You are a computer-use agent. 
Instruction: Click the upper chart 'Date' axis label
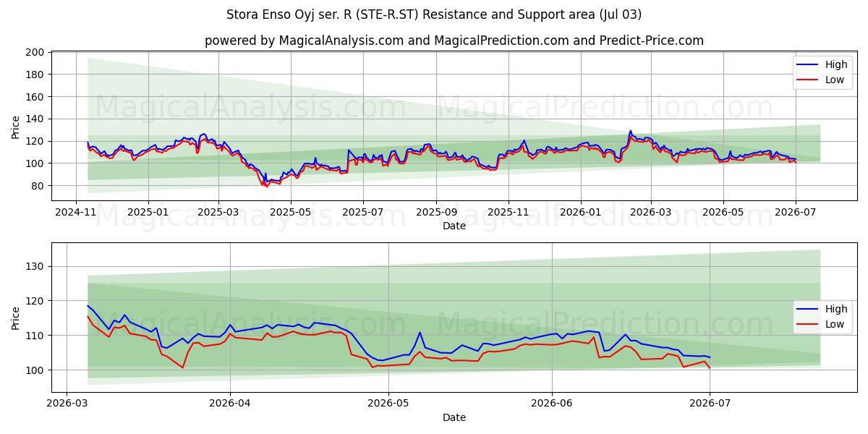(454, 226)
